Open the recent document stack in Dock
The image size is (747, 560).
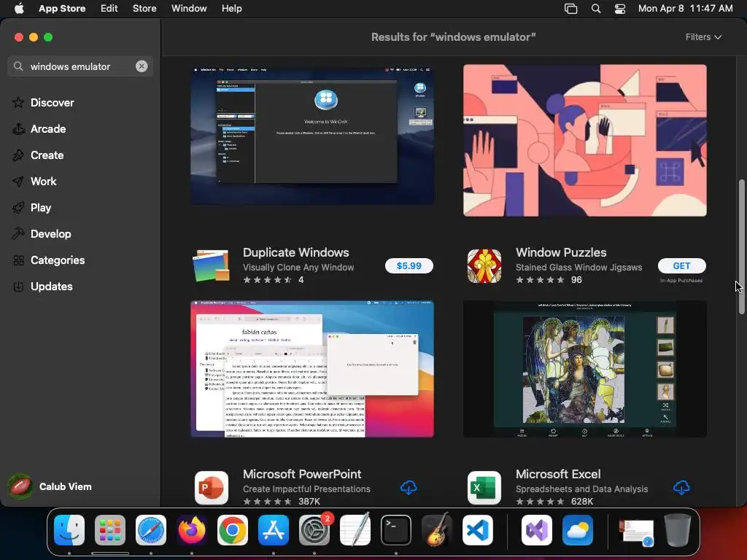pyautogui.click(x=636, y=531)
